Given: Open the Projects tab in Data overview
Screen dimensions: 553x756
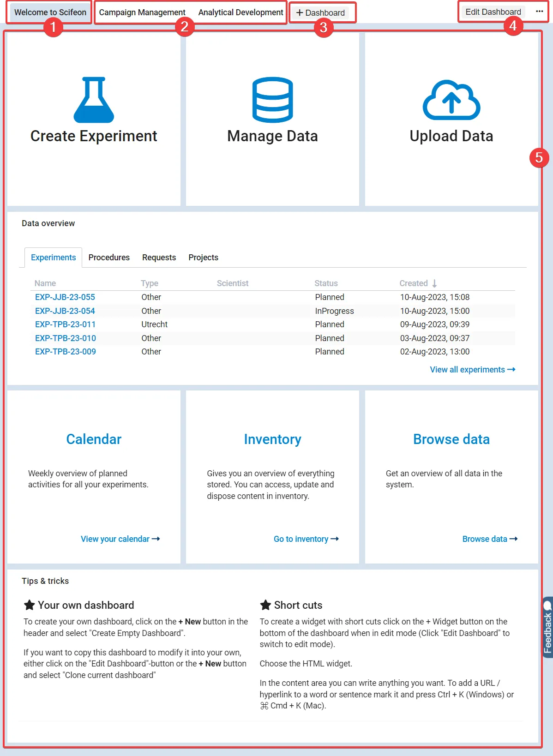Looking at the screenshot, I should click(x=203, y=258).
